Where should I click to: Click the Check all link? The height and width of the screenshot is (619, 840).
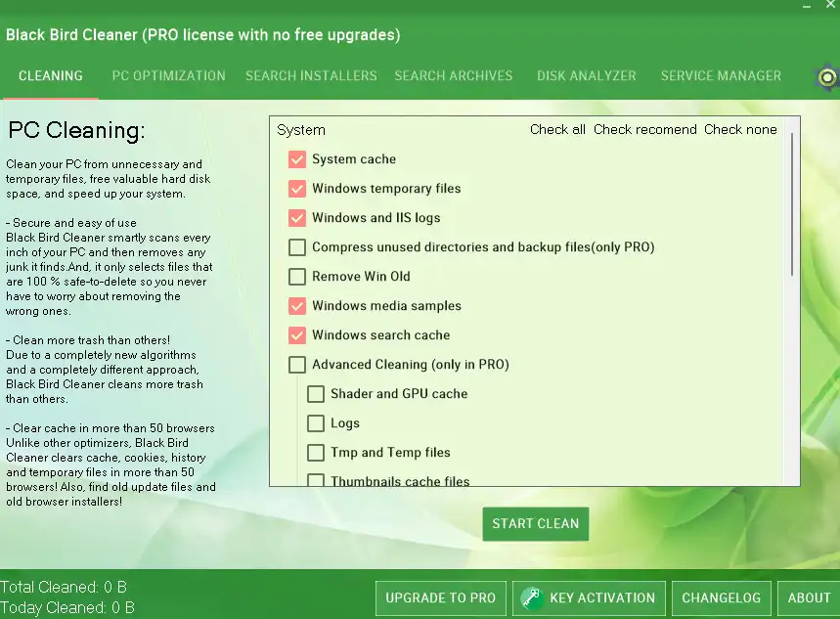pyautogui.click(x=557, y=129)
